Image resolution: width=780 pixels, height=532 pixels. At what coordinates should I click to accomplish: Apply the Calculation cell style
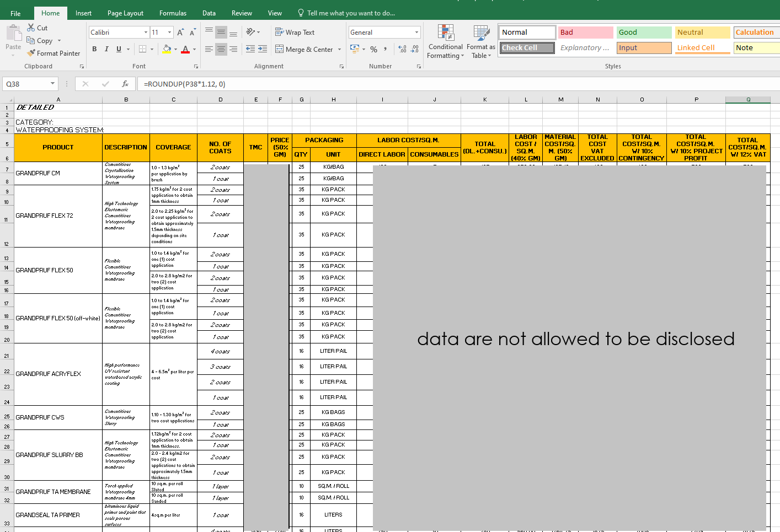point(757,33)
